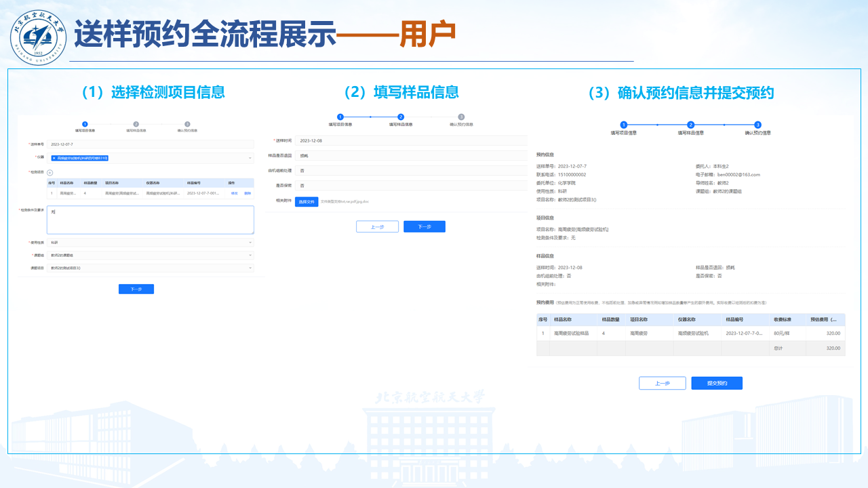Click 提交预约 to submit the reservation
The image size is (868, 488).
click(717, 383)
